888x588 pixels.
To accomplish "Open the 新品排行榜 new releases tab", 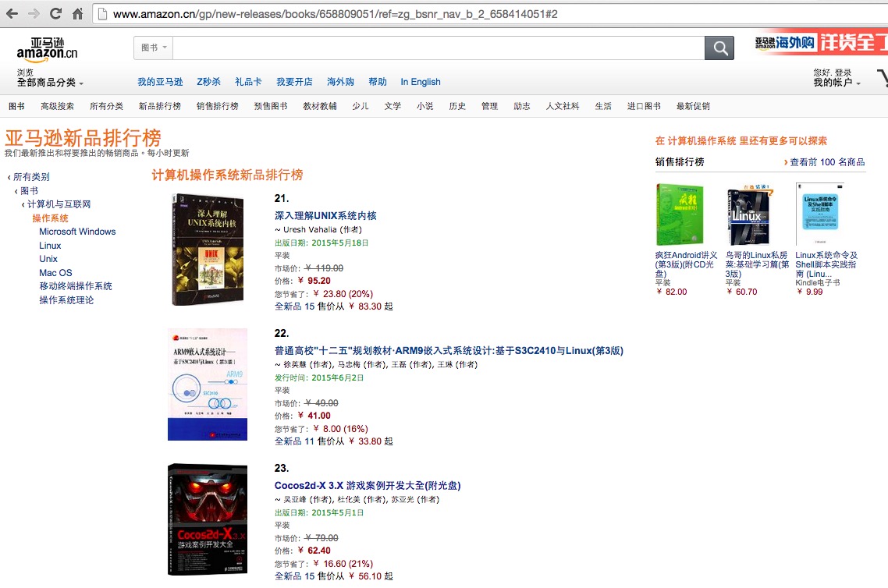I will 160,106.
